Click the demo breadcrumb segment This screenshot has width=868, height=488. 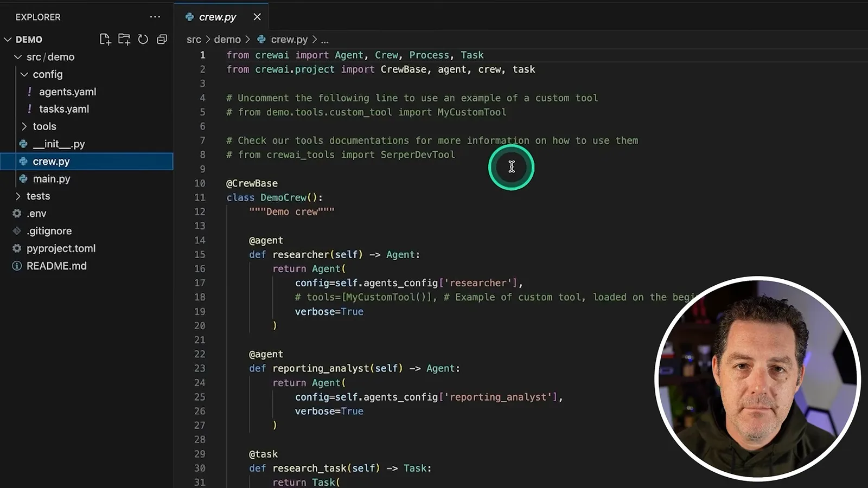[x=227, y=40]
